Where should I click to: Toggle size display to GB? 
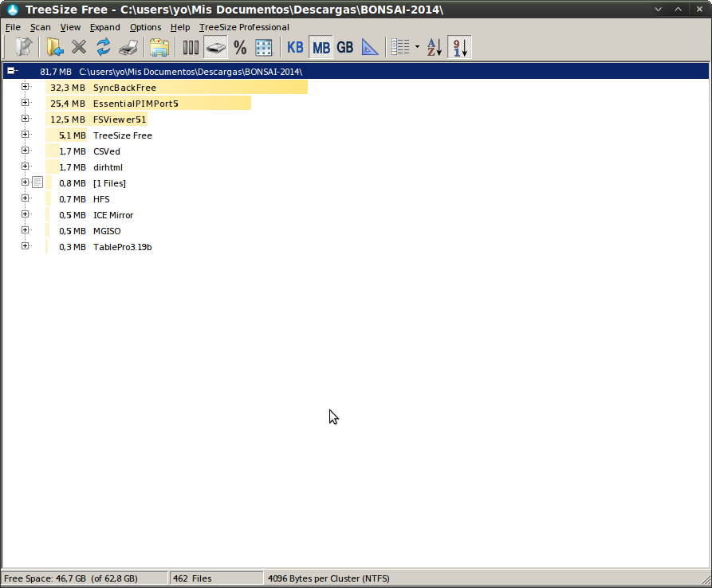344,48
